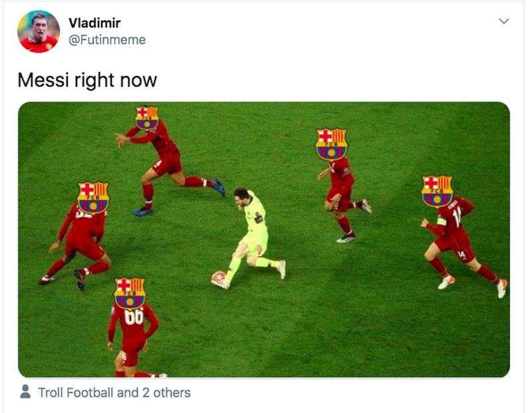The width and height of the screenshot is (532, 413).
Task: Open the meme image thumbnail full-screen
Action: click(266, 236)
